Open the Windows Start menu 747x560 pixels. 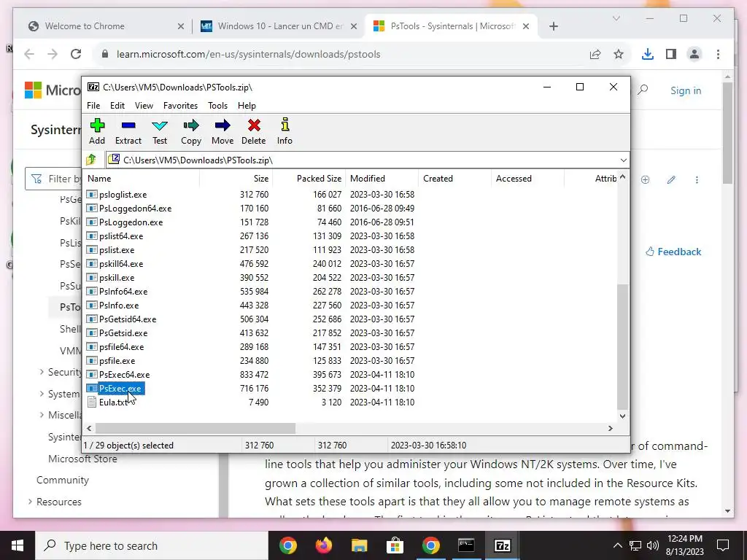tap(18, 545)
